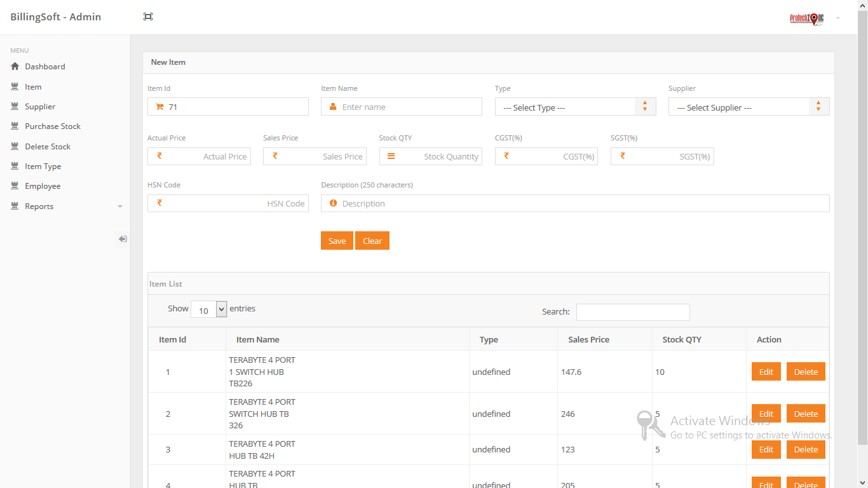This screenshot has width=868, height=488.
Task: Select Item Type from the sidebar menu
Action: coord(41,166)
